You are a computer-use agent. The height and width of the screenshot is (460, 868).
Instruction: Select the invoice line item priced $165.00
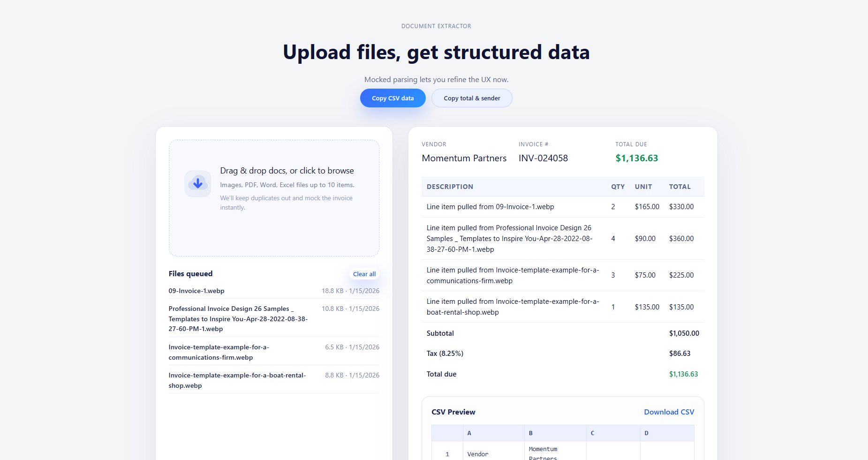[x=490, y=206]
